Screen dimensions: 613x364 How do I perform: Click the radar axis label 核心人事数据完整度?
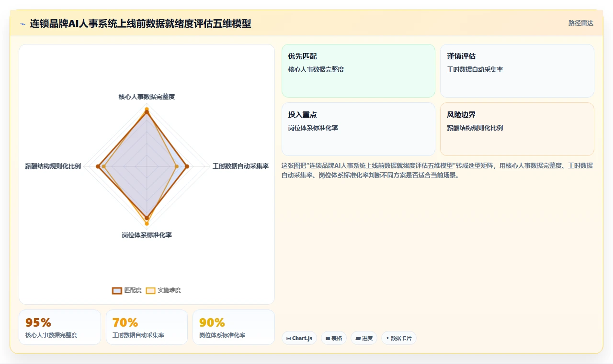pos(147,97)
